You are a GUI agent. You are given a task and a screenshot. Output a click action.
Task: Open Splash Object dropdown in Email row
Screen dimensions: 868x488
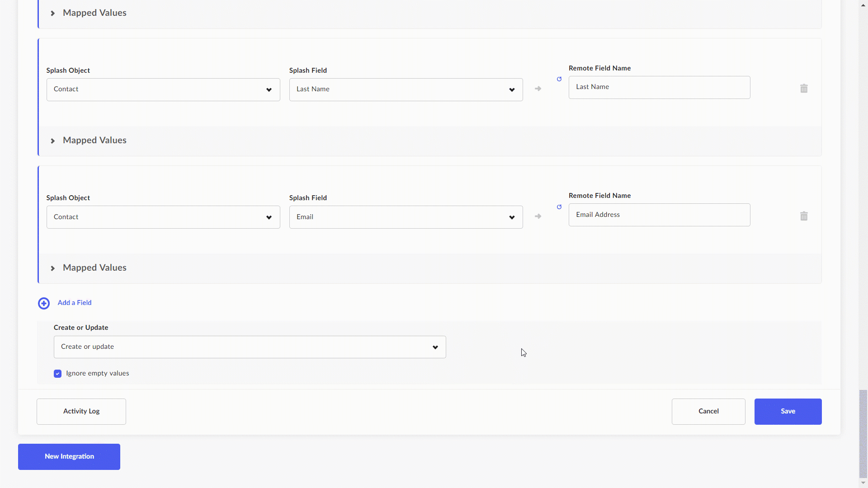(163, 217)
